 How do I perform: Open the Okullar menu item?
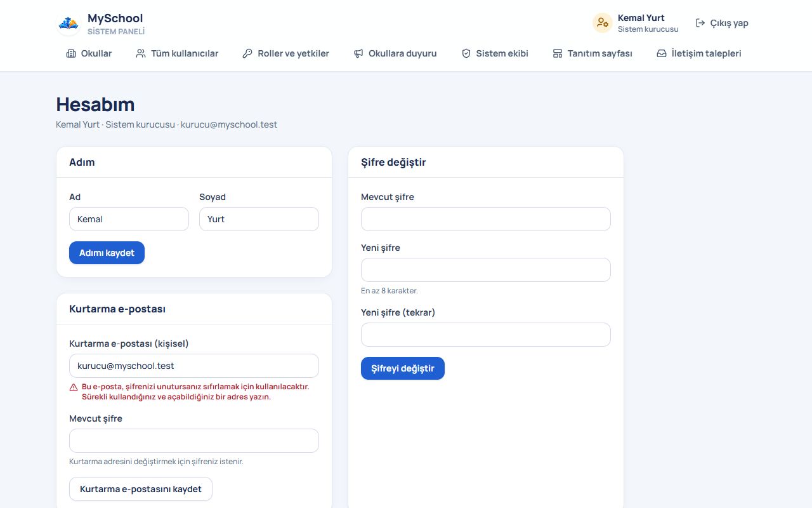click(x=89, y=53)
